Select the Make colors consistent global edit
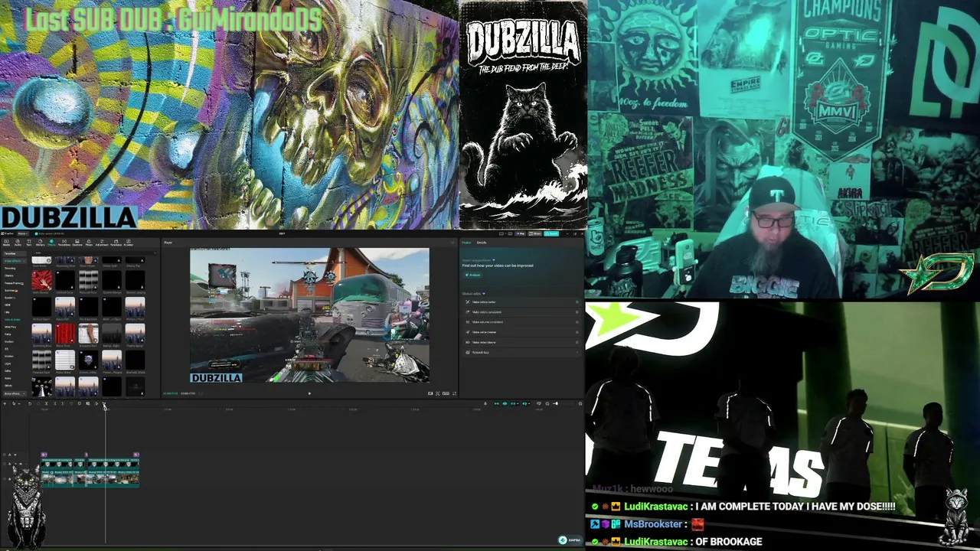The image size is (980, 551). click(x=521, y=312)
